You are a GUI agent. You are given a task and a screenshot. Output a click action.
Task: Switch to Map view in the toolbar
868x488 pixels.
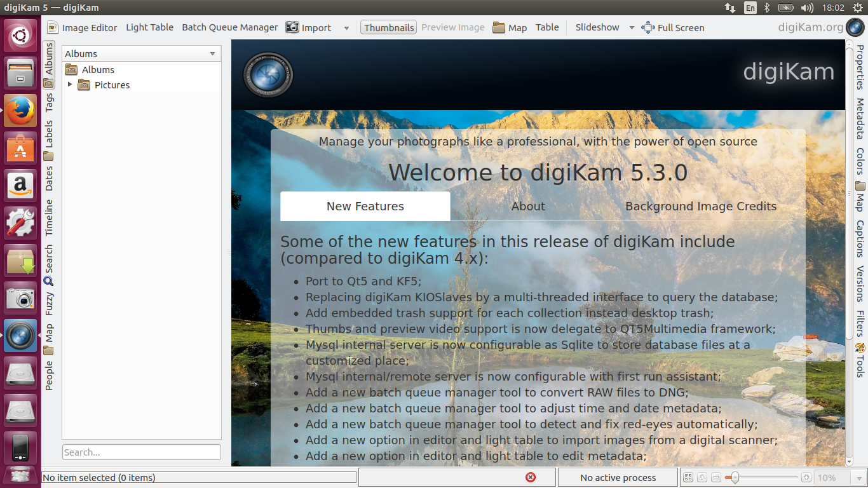[x=510, y=27]
